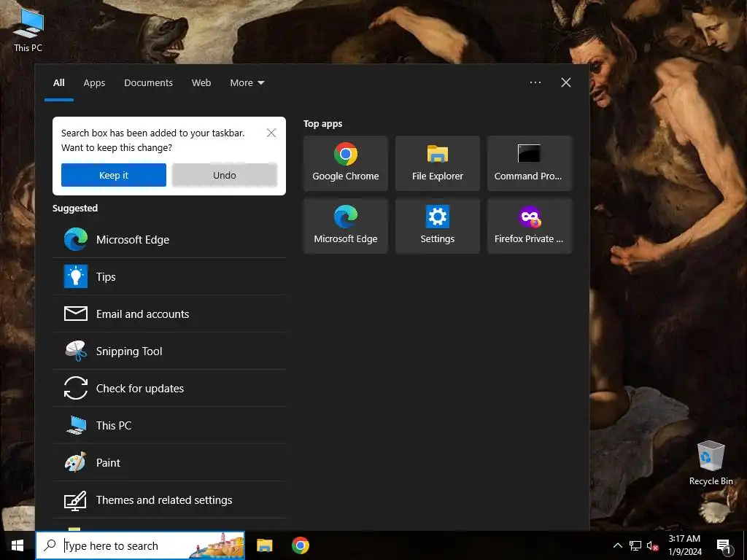
Task: Open Command Prompt tile
Action: point(530,163)
